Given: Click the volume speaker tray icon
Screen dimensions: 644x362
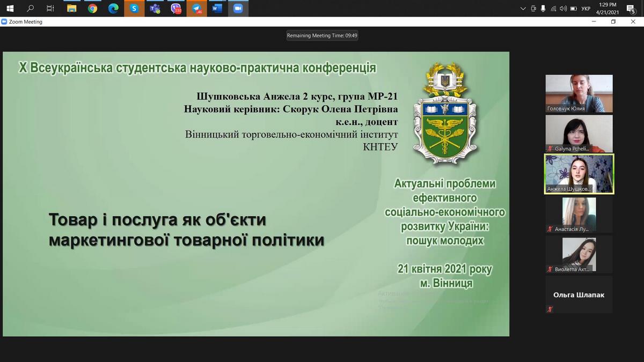Looking at the screenshot, I should (563, 9).
